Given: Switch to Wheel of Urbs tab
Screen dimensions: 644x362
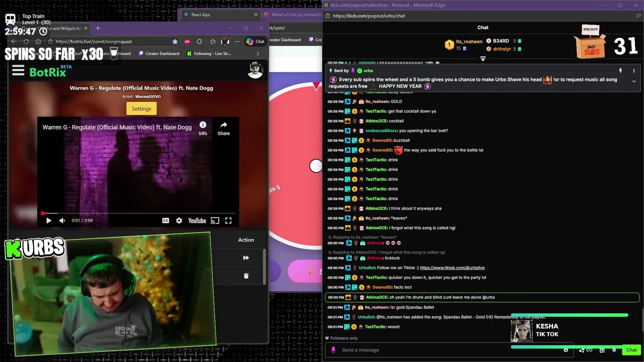Looking at the screenshot, I should tap(292, 15).
